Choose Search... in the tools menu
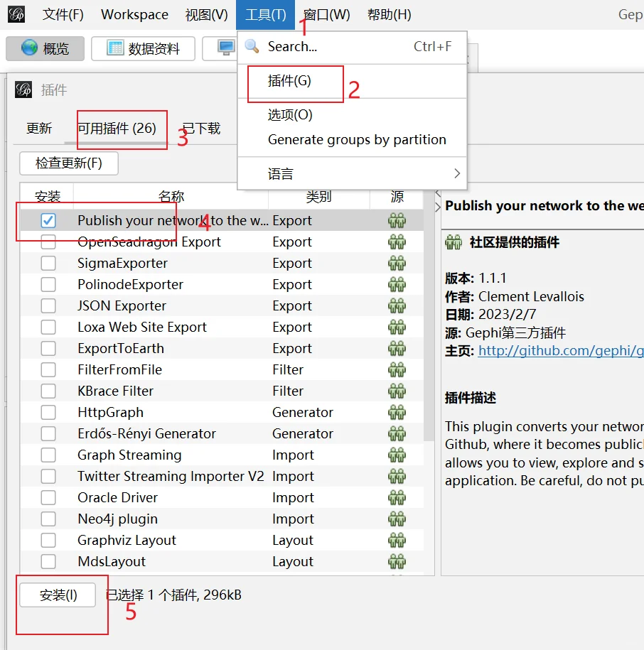This screenshot has width=644, height=650. point(353,46)
